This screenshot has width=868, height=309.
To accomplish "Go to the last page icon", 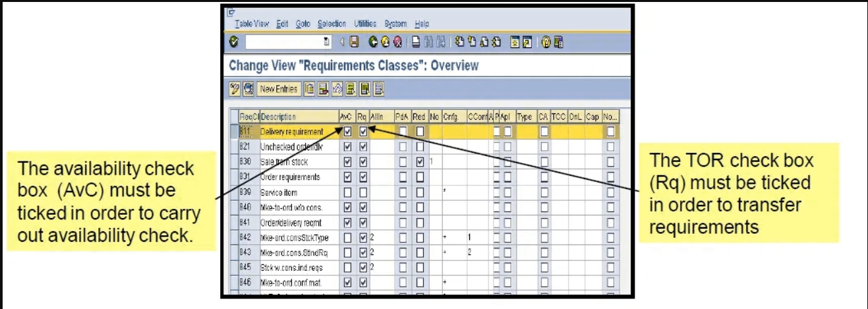I will [496, 42].
